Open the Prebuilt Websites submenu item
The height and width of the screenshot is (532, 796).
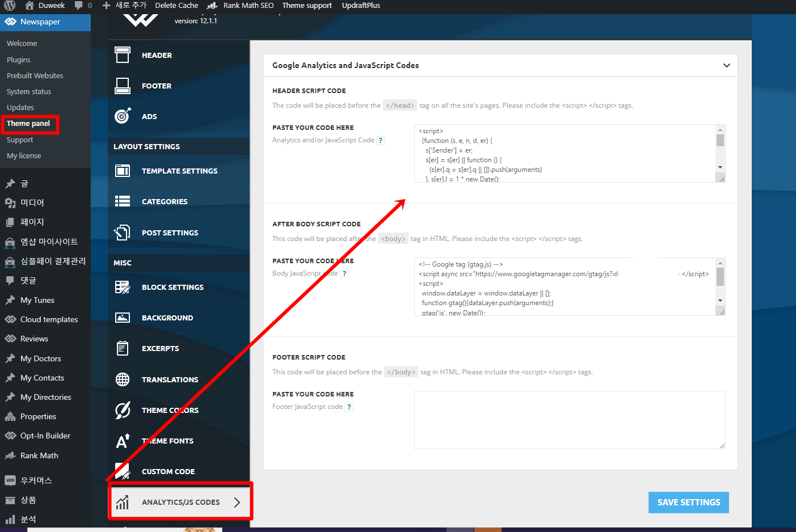(35, 75)
